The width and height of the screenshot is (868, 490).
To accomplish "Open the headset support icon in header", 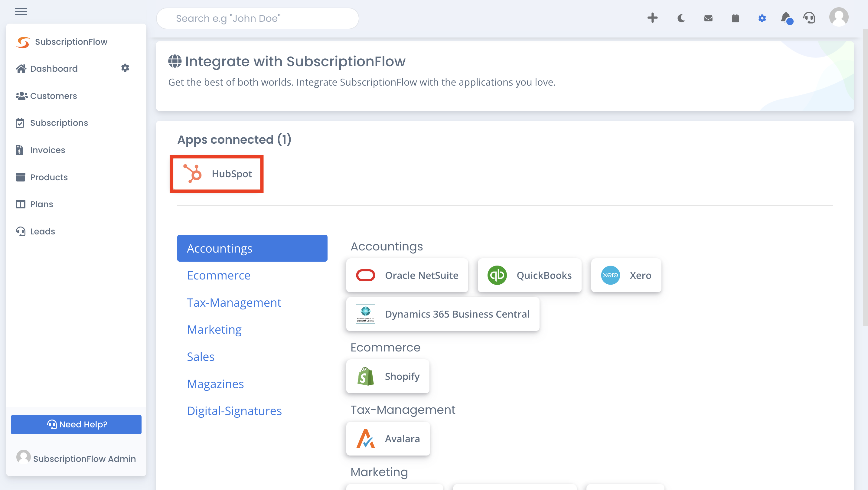I will point(809,18).
